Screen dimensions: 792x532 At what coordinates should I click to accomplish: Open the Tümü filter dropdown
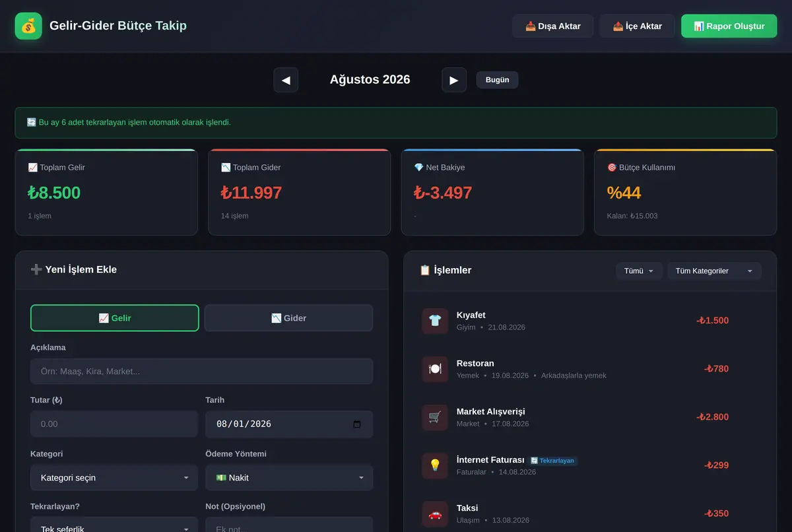pyautogui.click(x=639, y=271)
